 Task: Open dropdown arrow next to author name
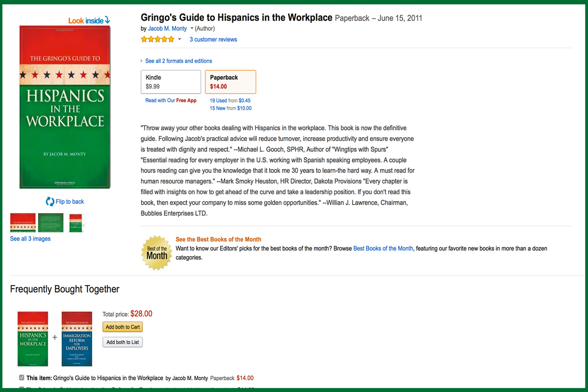192,28
